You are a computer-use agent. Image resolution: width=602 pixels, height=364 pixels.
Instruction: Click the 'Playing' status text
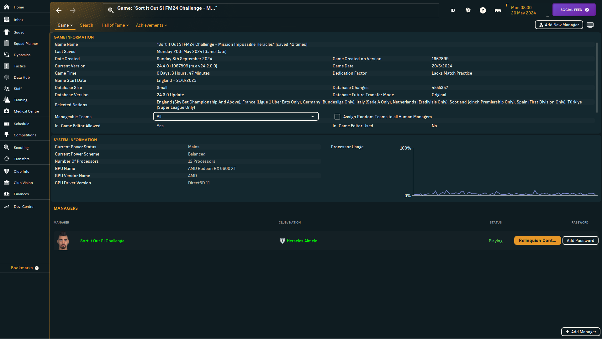495,241
